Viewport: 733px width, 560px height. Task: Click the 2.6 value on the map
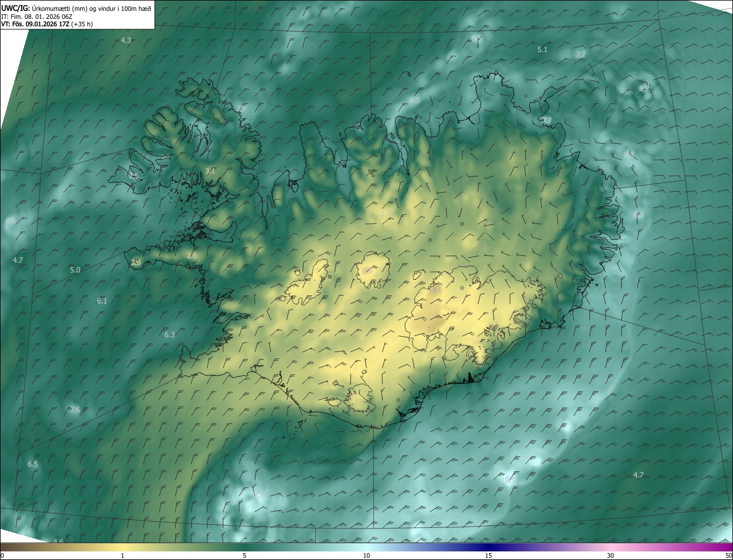coord(136,262)
